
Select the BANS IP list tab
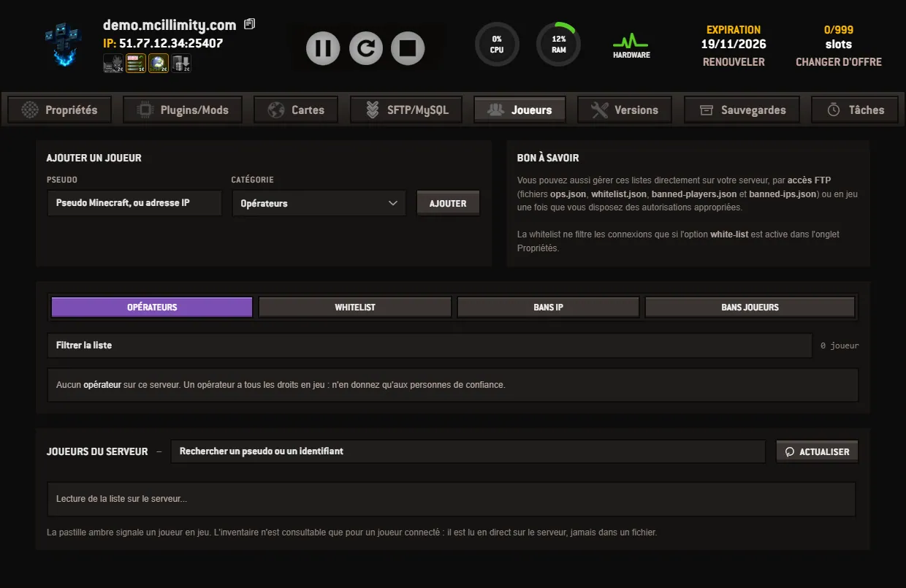[548, 307]
